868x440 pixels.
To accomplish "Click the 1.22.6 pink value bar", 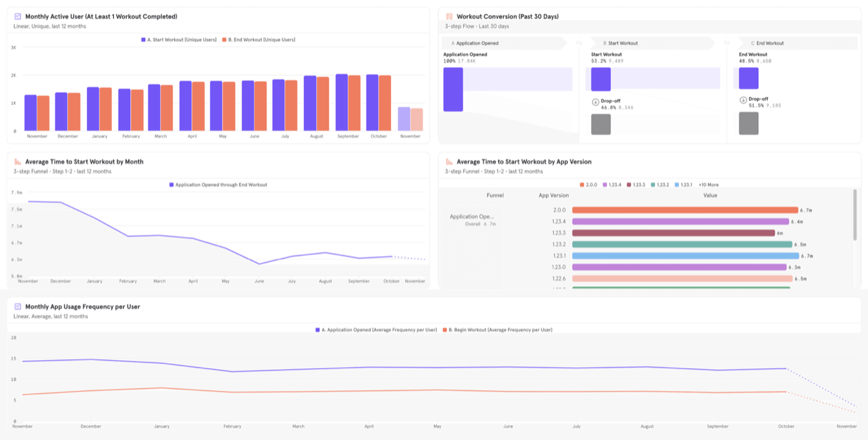I will (x=682, y=279).
